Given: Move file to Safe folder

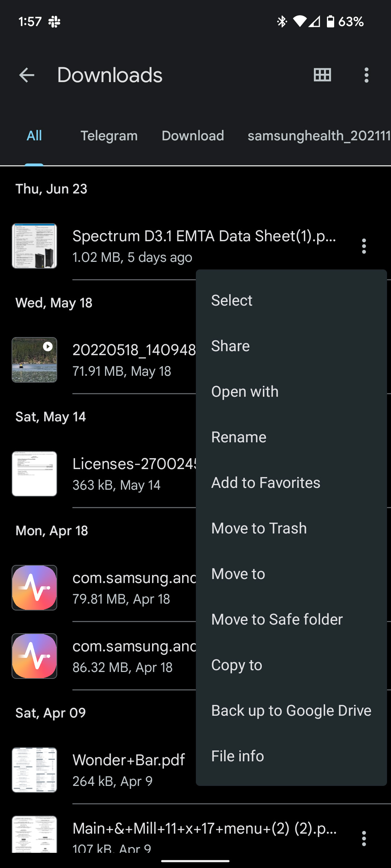Looking at the screenshot, I should [x=277, y=620].
